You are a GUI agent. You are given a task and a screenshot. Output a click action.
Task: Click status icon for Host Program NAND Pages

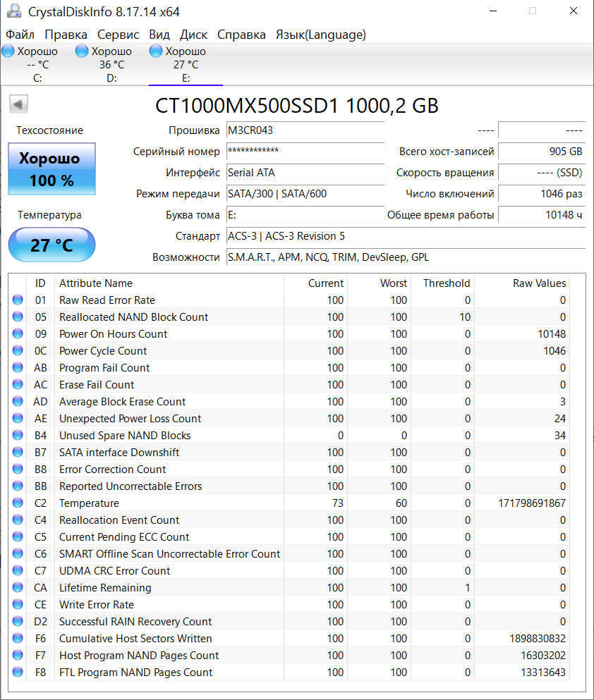click(x=18, y=656)
